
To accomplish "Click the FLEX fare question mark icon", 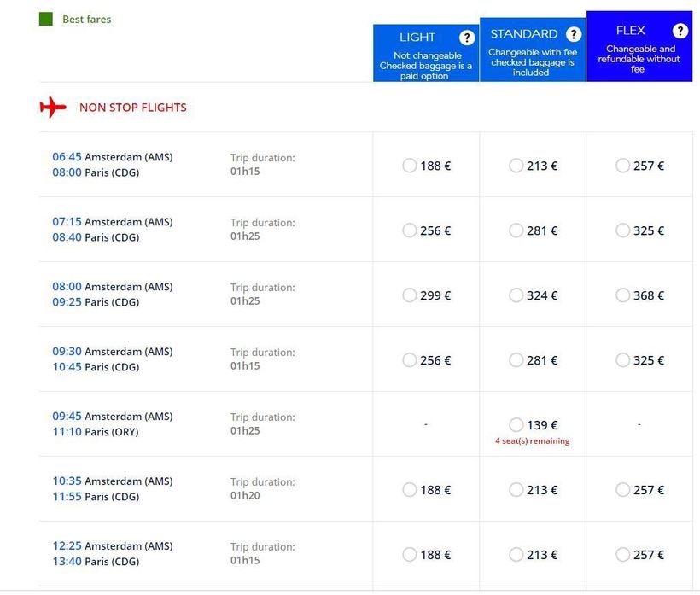I will [680, 31].
